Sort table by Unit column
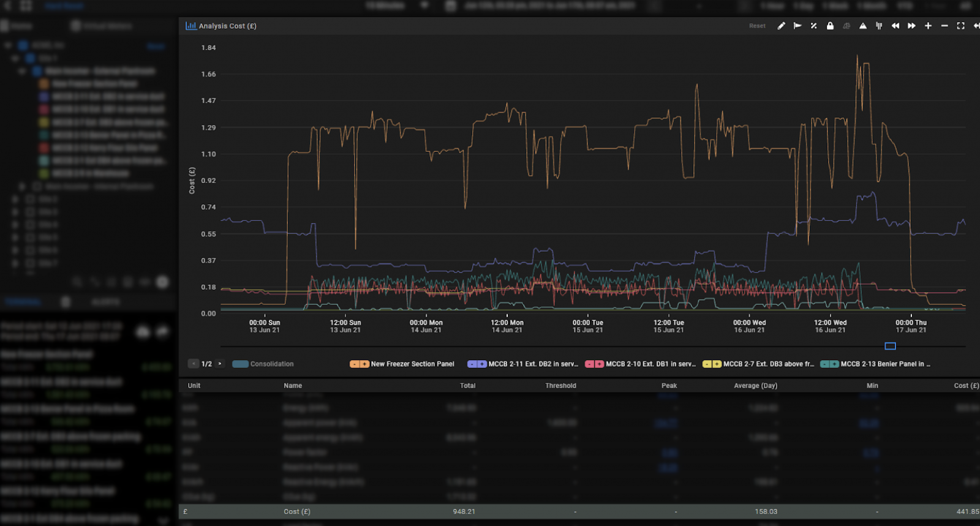980x526 pixels. click(194, 386)
